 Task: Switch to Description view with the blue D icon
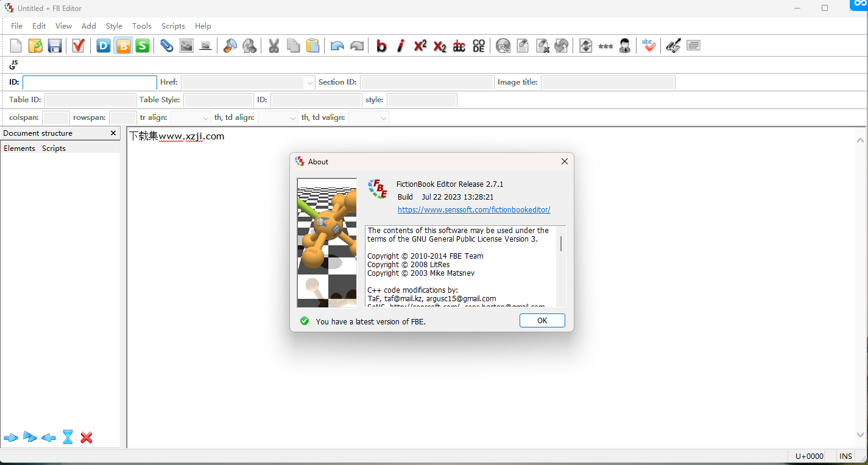click(104, 46)
